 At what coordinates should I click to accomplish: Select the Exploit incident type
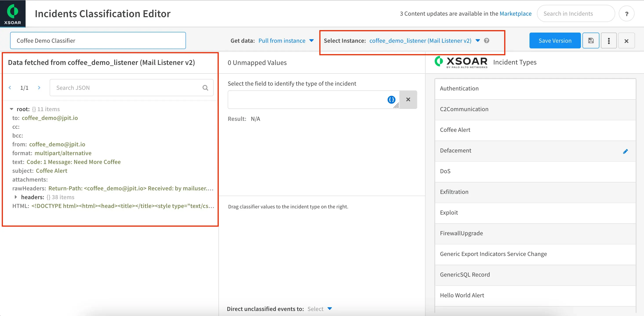(x=535, y=213)
